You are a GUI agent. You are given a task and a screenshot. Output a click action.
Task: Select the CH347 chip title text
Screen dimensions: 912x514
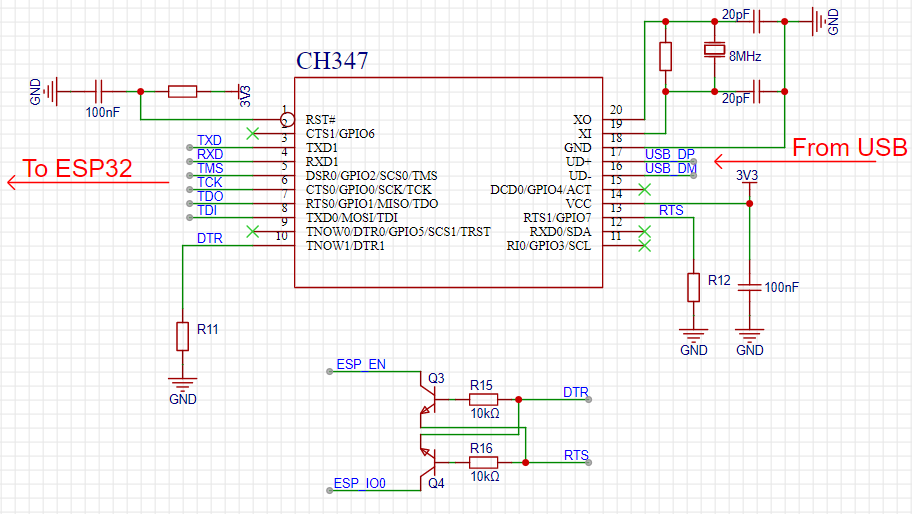tap(332, 60)
